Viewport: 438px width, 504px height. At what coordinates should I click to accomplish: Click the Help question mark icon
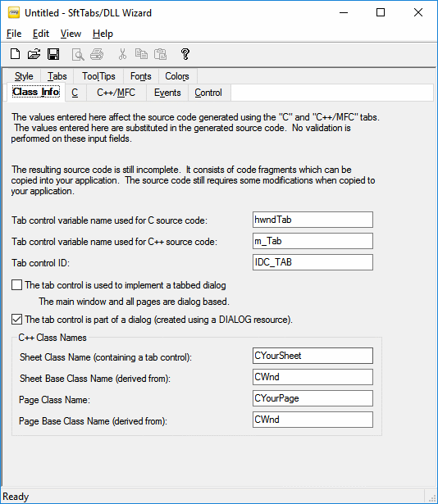click(185, 54)
